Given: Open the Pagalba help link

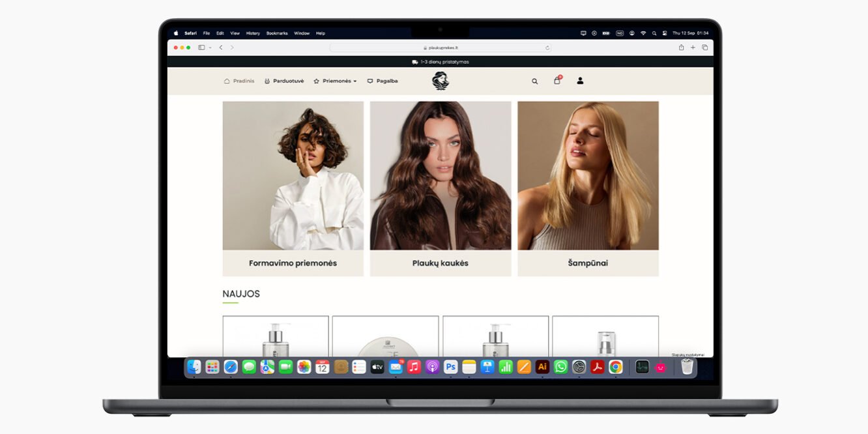Looking at the screenshot, I should point(382,81).
